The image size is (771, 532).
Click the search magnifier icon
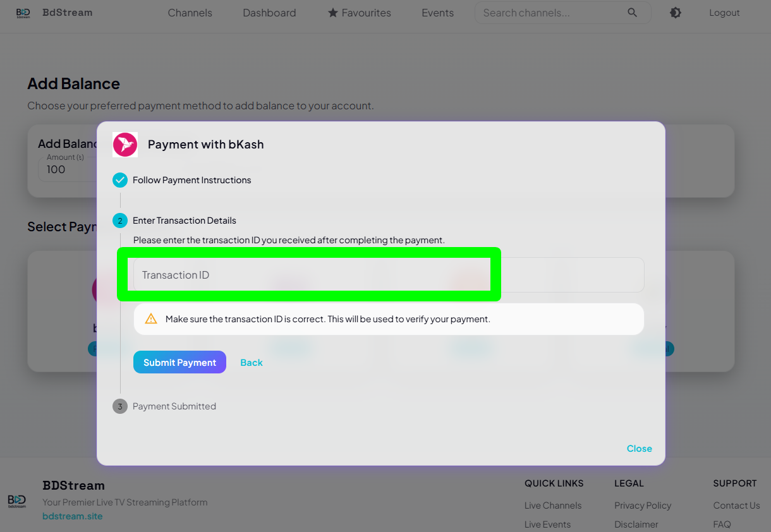tap(633, 13)
